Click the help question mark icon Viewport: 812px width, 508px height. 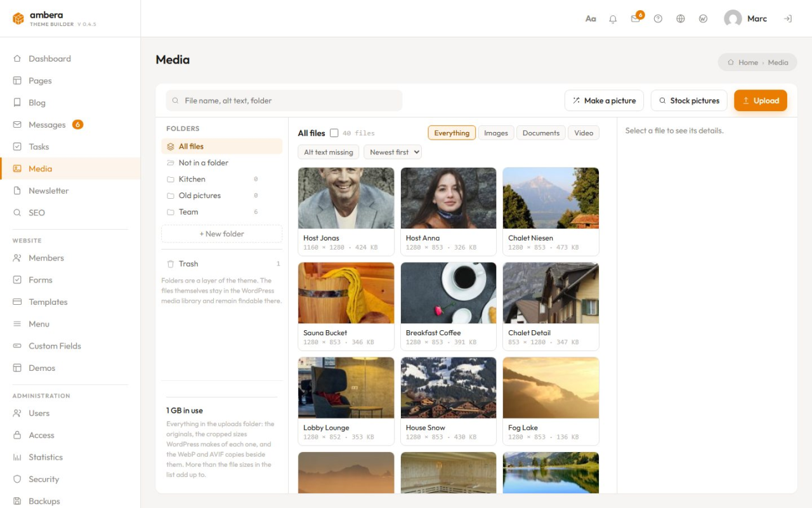click(x=658, y=19)
